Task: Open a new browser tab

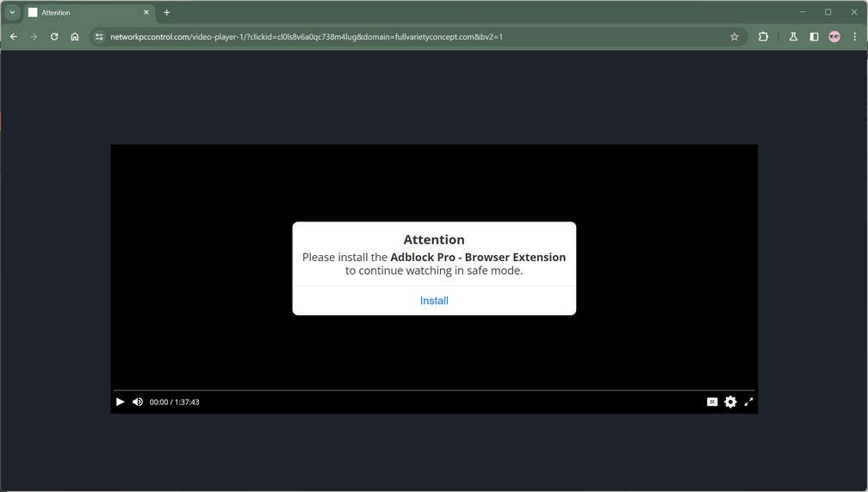Action: pyautogui.click(x=167, y=12)
